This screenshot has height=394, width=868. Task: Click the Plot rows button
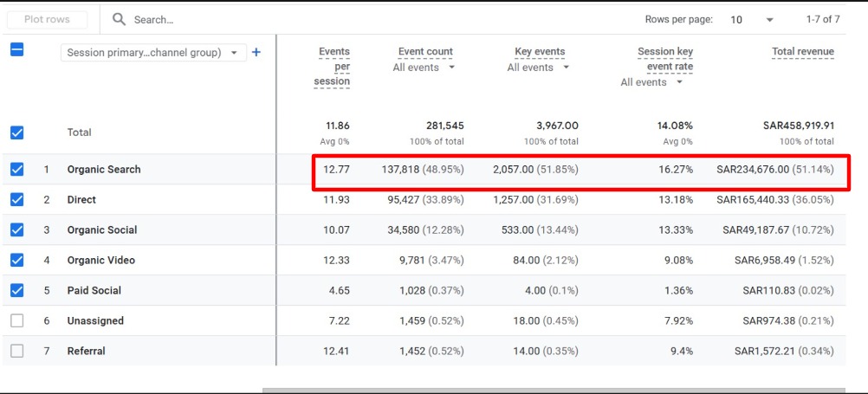(47, 19)
